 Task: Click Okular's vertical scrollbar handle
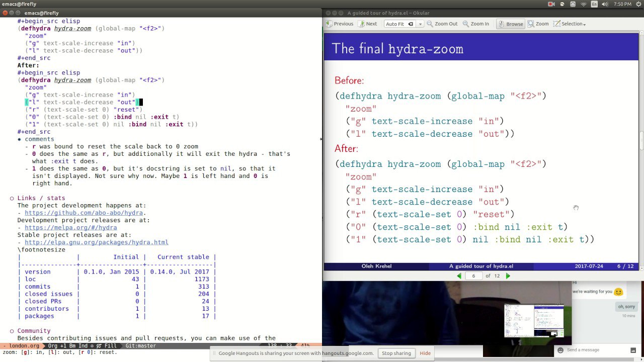(x=641, y=141)
